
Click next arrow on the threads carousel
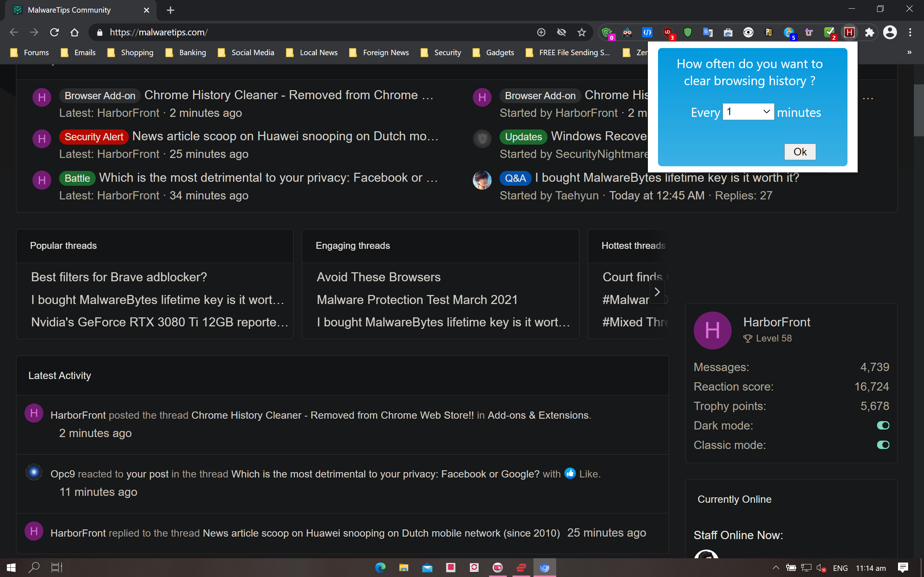[657, 292]
